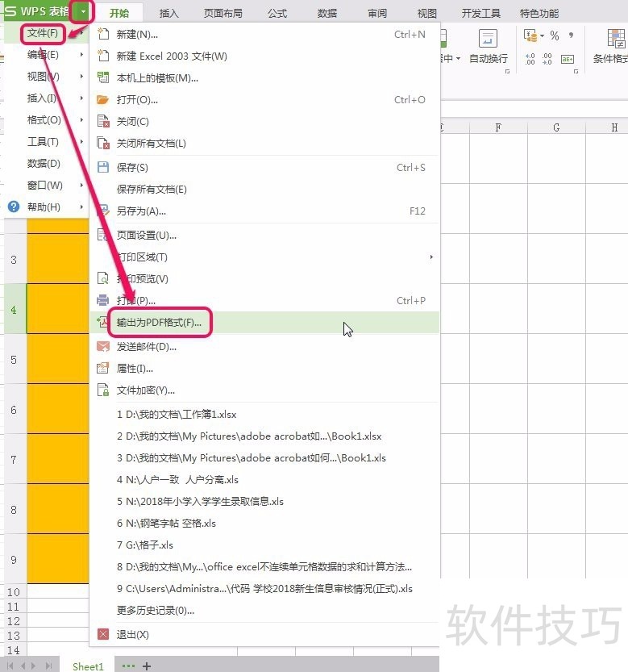Click the decrease decimal places icon
Screen dimensions: 628x672
pyautogui.click(x=547, y=59)
